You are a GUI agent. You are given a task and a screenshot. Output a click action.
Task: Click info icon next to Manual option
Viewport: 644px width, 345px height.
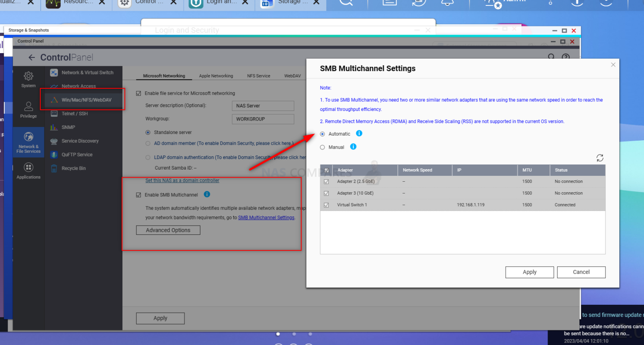point(353,147)
